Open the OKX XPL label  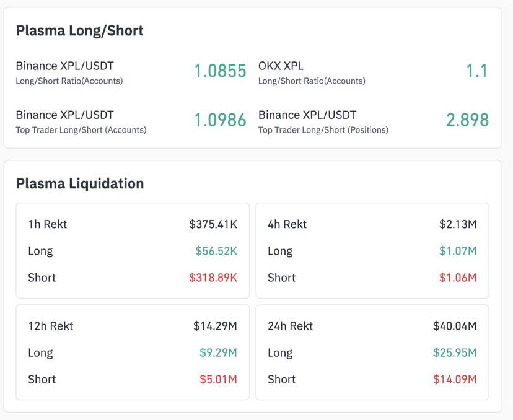[281, 66]
